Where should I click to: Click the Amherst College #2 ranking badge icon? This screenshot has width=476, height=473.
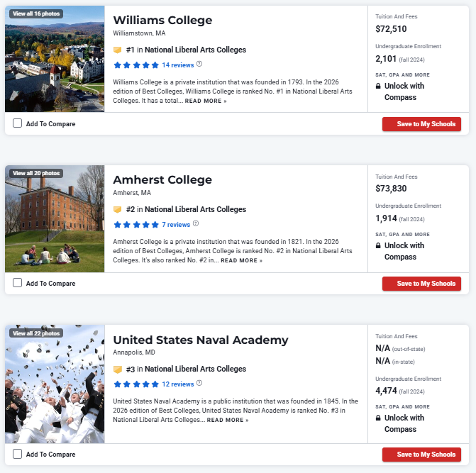coord(118,210)
